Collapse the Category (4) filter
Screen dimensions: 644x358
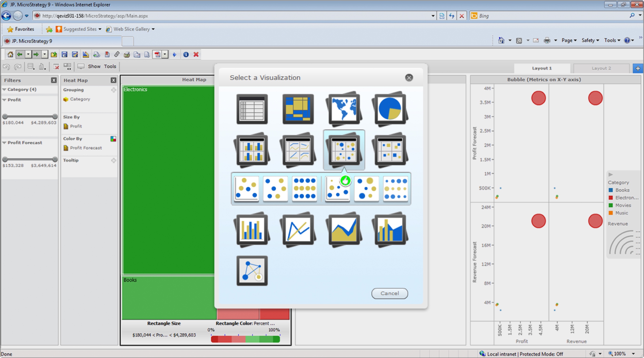(4, 89)
